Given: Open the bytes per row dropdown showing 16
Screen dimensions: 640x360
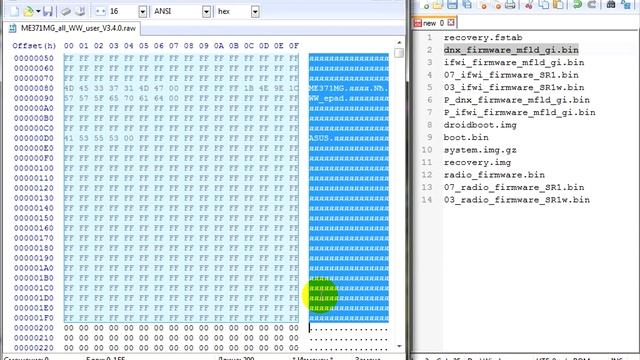Looking at the screenshot, I should pyautogui.click(x=142, y=11).
